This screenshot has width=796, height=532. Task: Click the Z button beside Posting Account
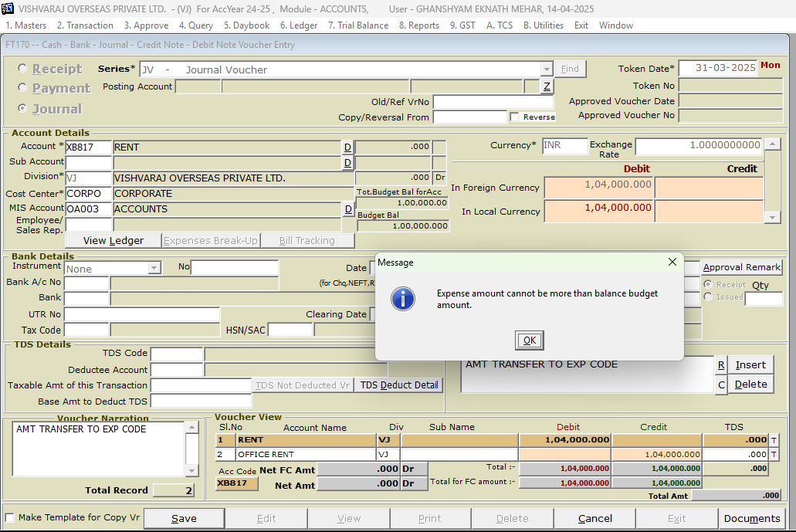tap(547, 86)
